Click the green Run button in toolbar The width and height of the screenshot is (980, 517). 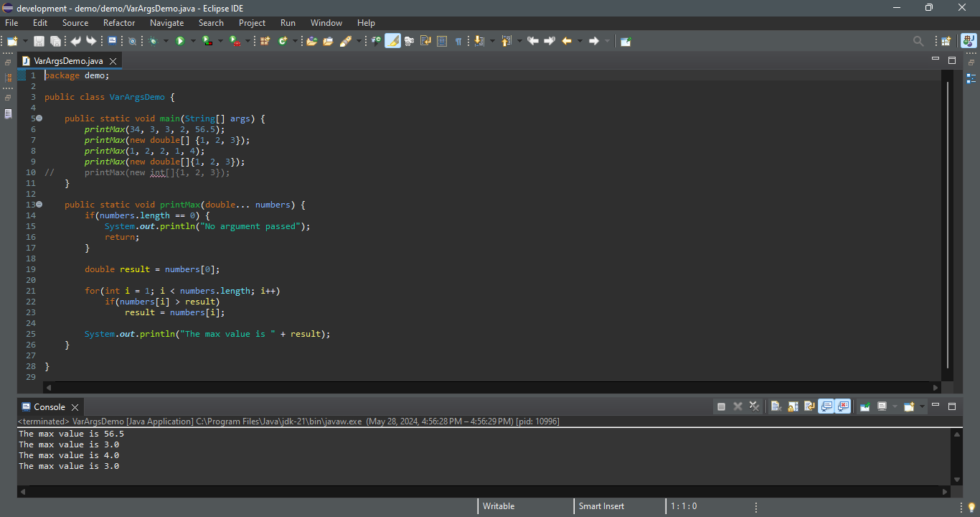(180, 41)
